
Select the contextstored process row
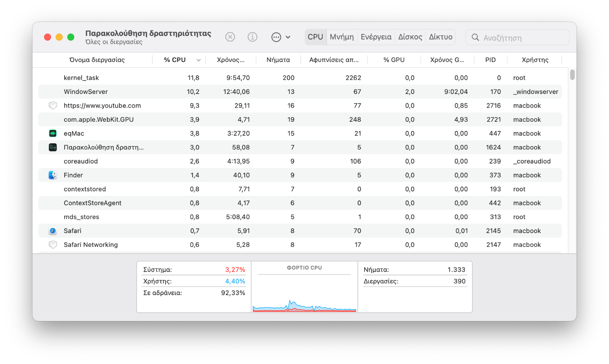pos(300,189)
